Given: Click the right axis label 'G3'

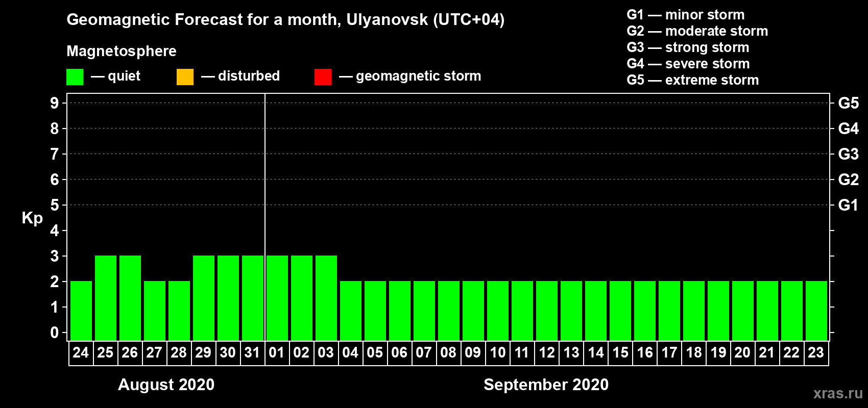Looking at the screenshot, I should [848, 154].
